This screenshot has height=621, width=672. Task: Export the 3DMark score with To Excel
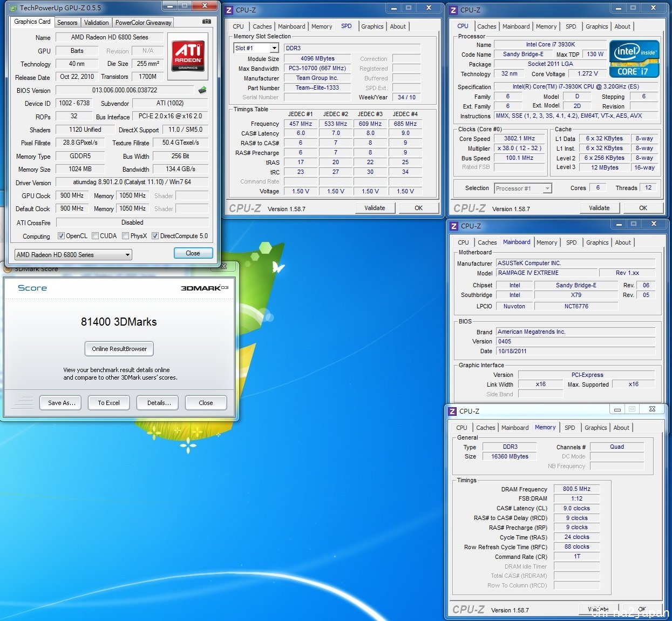pos(108,403)
